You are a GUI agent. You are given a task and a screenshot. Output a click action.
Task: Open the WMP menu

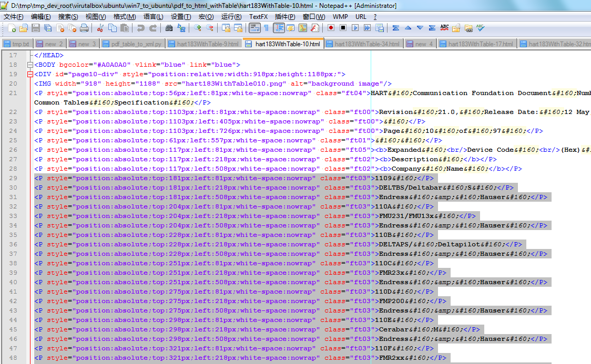[340, 17]
